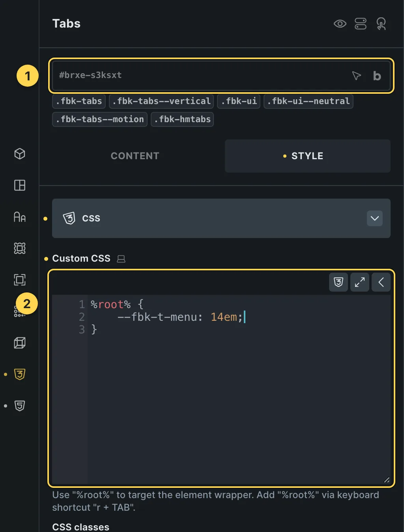Click the bold 'b' icon in ID field
This screenshot has width=404, height=532.
pyautogui.click(x=377, y=76)
